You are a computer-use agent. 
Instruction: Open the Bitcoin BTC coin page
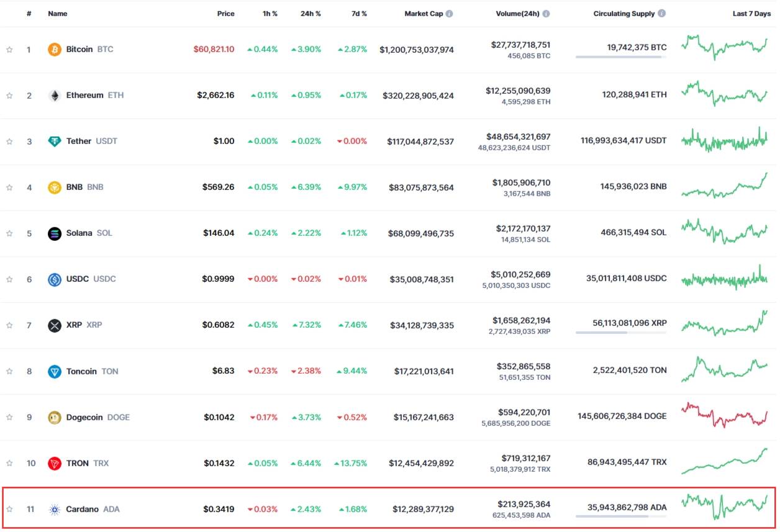(x=90, y=49)
